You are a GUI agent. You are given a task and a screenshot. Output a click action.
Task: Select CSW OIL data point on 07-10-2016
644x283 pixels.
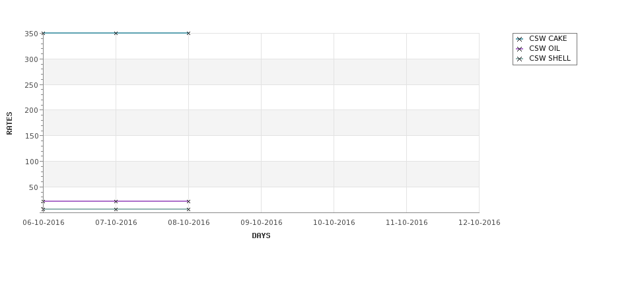click(x=116, y=201)
